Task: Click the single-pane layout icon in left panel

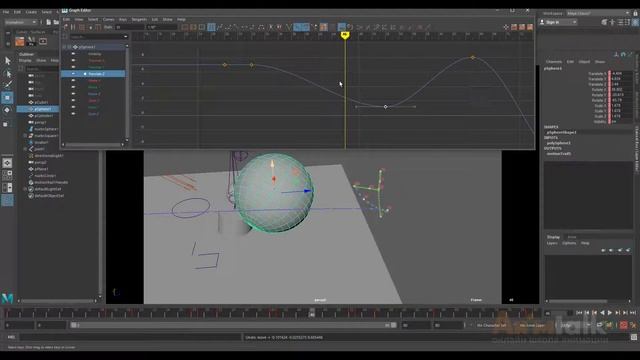Action: tap(7, 163)
